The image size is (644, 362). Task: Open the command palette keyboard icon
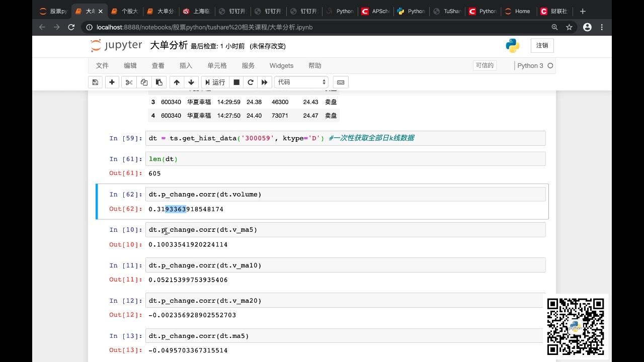pos(341,82)
